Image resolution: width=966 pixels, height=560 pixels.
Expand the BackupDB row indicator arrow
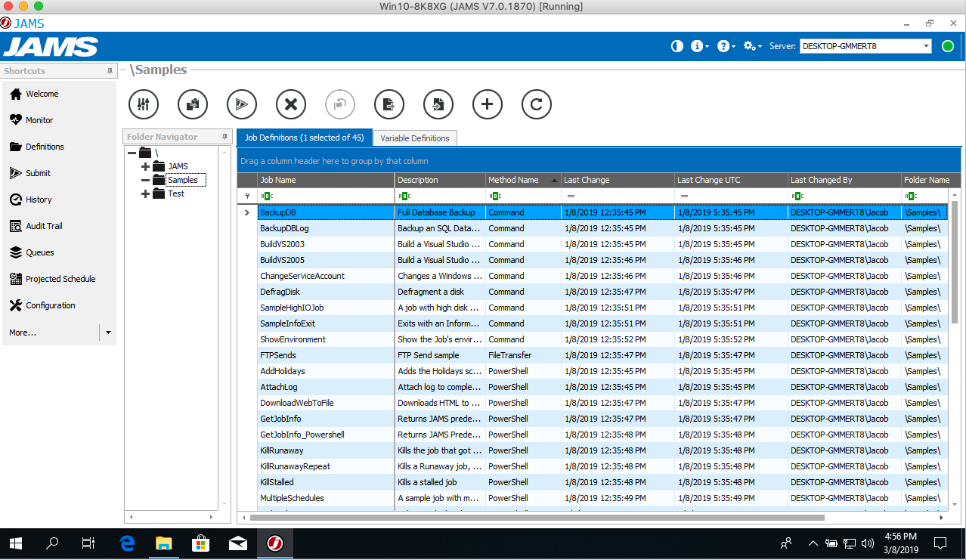[x=246, y=212]
